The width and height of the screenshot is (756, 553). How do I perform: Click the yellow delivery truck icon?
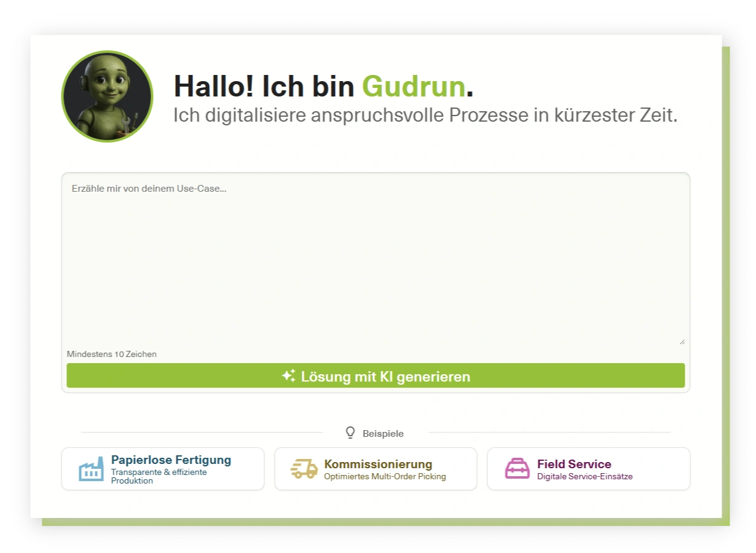coord(304,469)
